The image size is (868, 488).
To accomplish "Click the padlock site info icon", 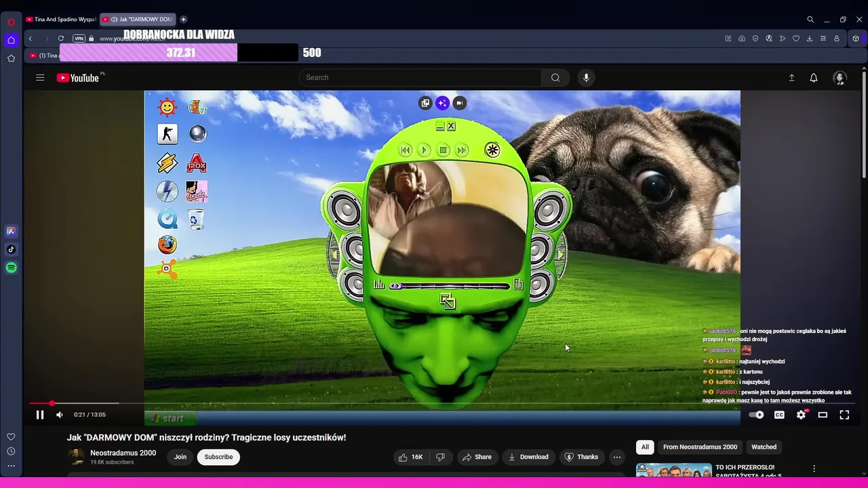I will (x=92, y=39).
